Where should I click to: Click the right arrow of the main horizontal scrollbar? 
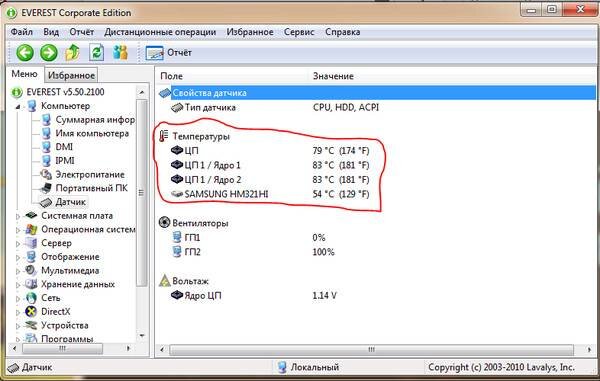point(589,349)
